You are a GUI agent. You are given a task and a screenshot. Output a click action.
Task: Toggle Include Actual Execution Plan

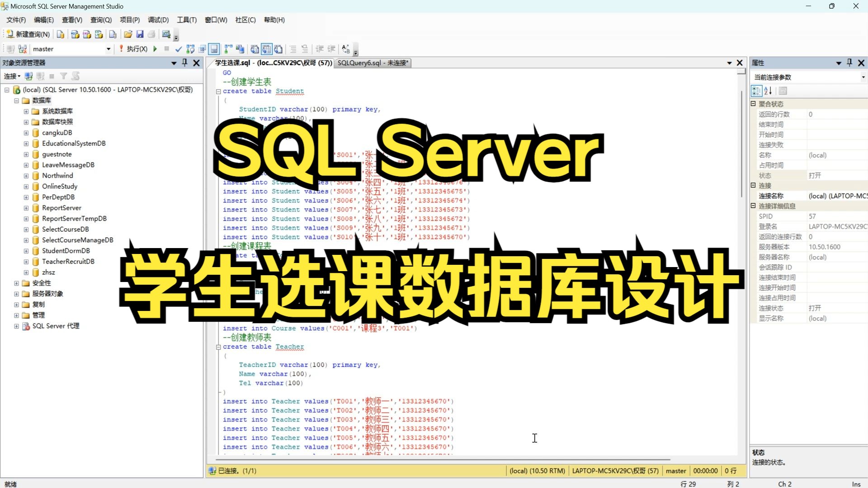[228, 49]
